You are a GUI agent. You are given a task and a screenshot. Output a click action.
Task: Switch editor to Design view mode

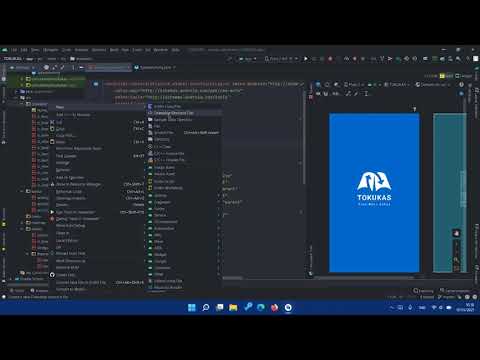(x=464, y=76)
